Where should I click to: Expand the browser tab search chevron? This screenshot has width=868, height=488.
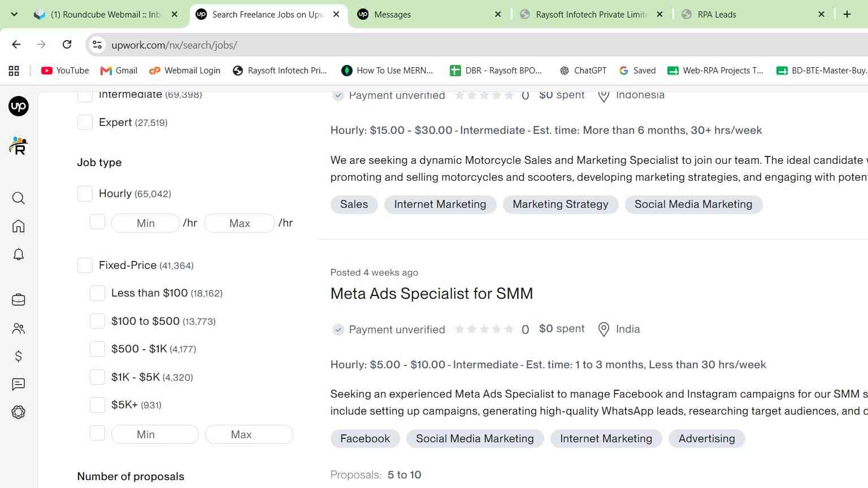(x=14, y=14)
